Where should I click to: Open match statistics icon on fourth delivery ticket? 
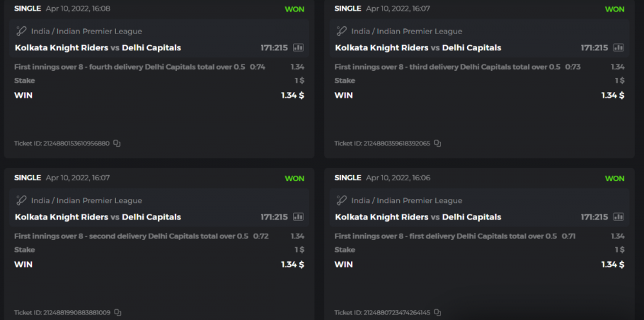[x=298, y=48]
